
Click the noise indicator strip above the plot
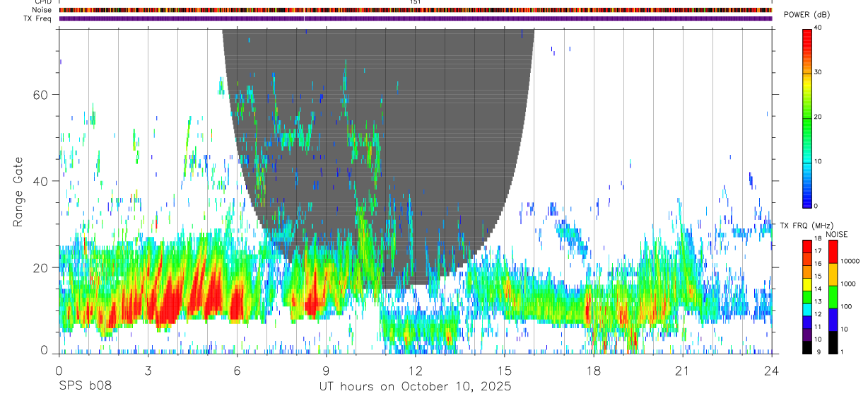click(x=415, y=10)
